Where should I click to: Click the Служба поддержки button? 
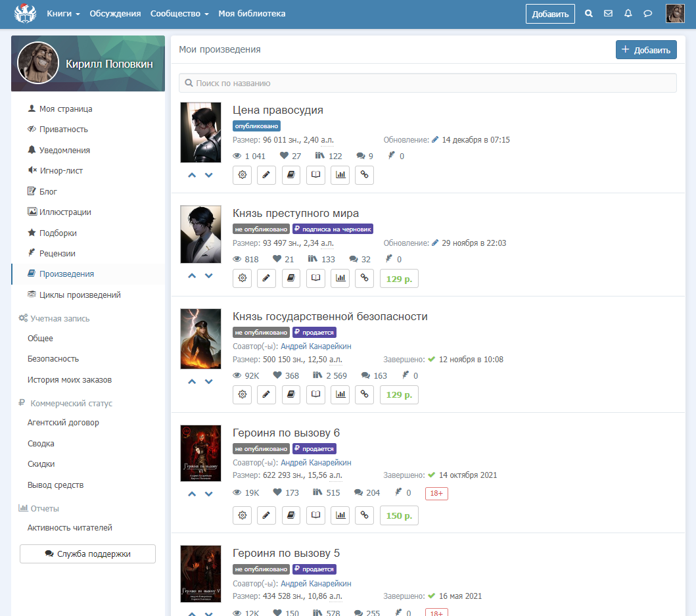(x=87, y=554)
